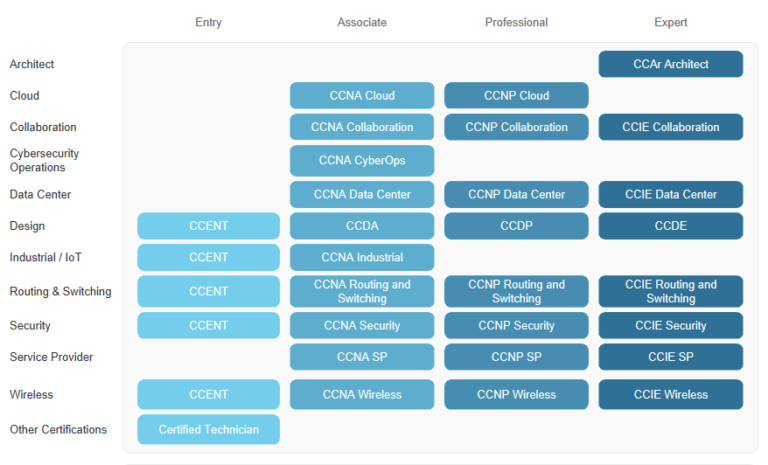Select CCIE Security certification

tap(671, 325)
